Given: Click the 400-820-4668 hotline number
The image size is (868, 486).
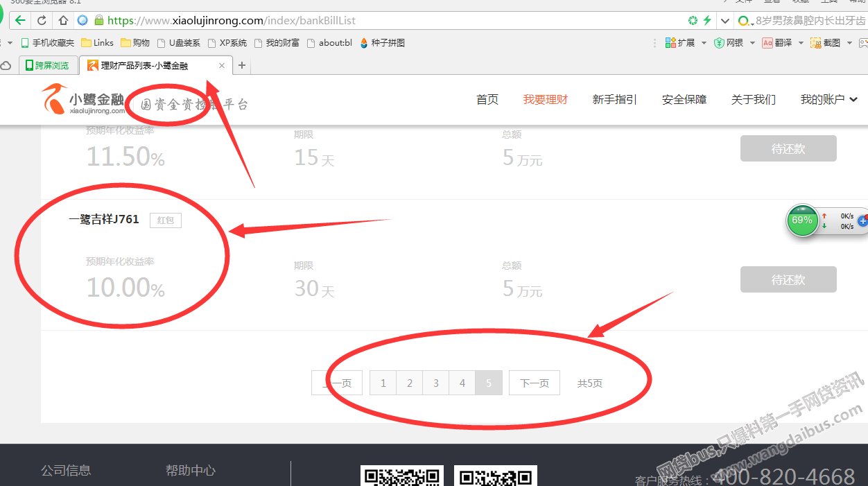Looking at the screenshot, I should coord(784,476).
